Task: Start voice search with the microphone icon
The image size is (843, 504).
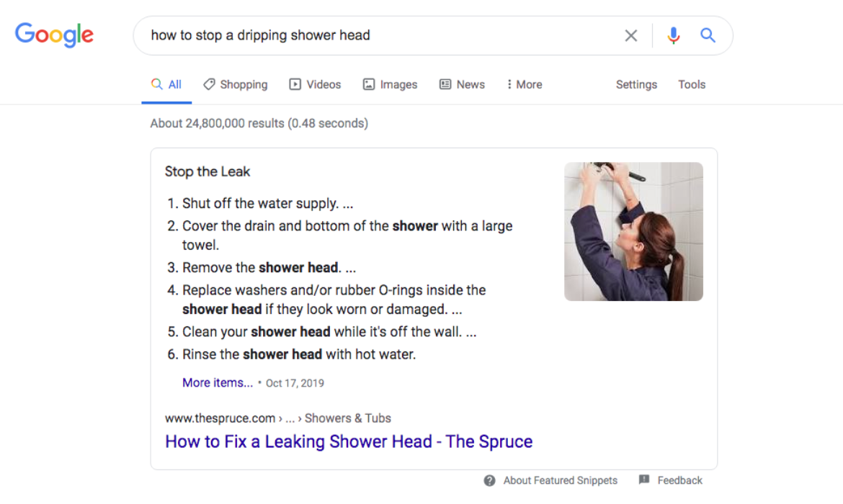Action: coord(673,35)
